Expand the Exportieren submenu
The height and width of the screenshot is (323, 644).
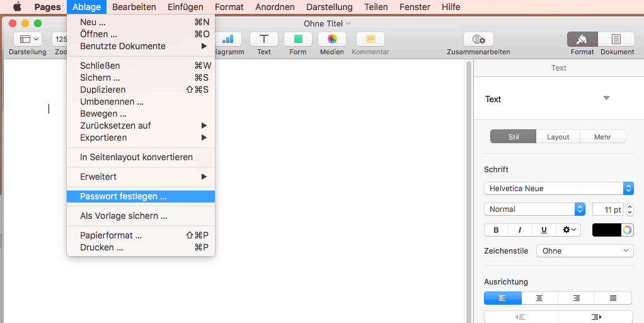(x=141, y=138)
